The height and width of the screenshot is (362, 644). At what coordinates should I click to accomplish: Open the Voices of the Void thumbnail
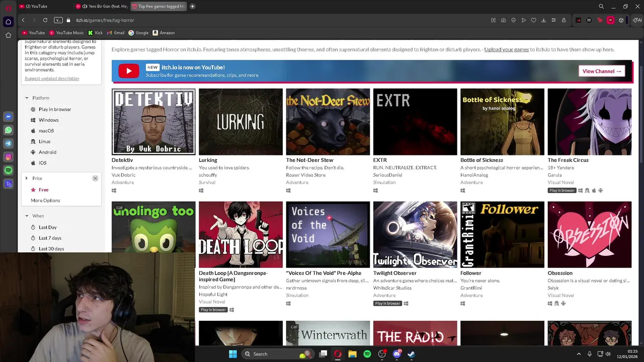click(328, 235)
